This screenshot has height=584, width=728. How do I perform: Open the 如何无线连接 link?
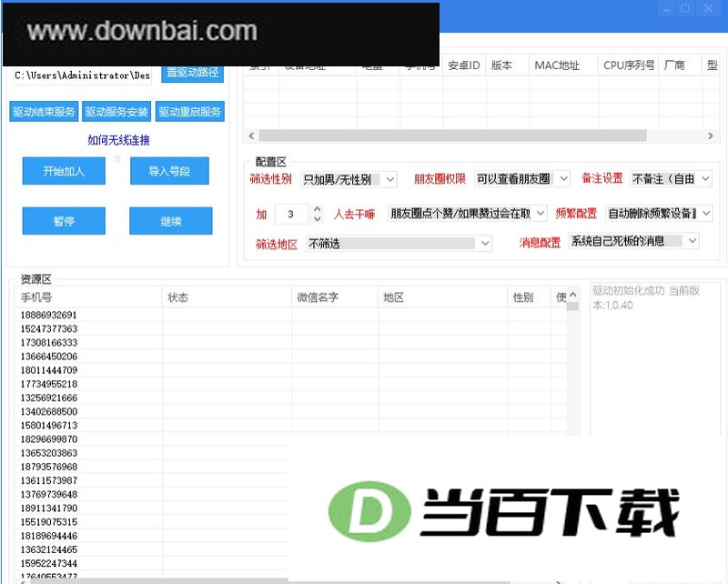click(118, 140)
